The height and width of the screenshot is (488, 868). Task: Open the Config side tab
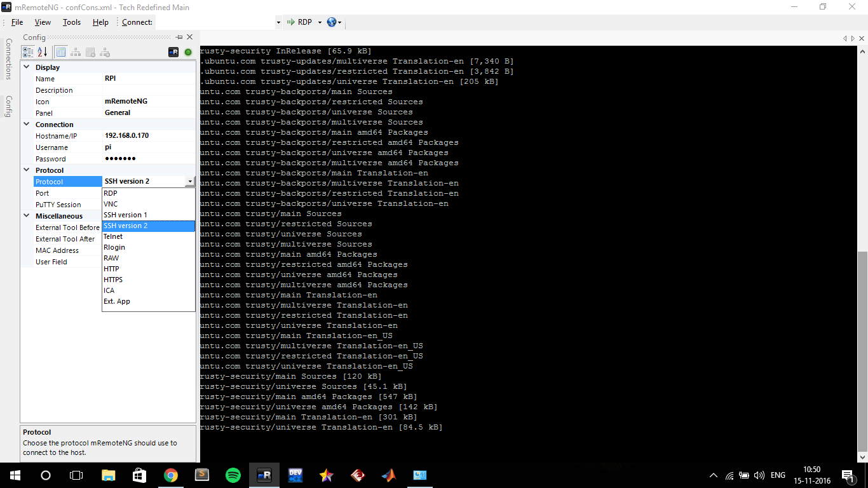tap(8, 106)
